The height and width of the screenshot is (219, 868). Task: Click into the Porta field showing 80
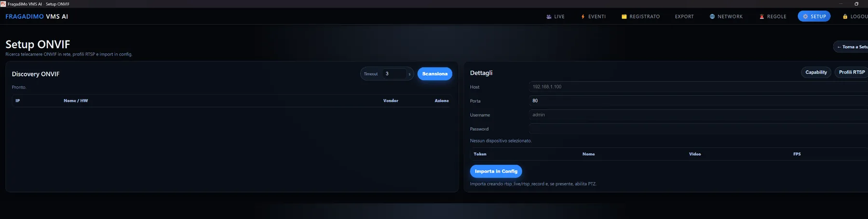pyautogui.click(x=698, y=101)
